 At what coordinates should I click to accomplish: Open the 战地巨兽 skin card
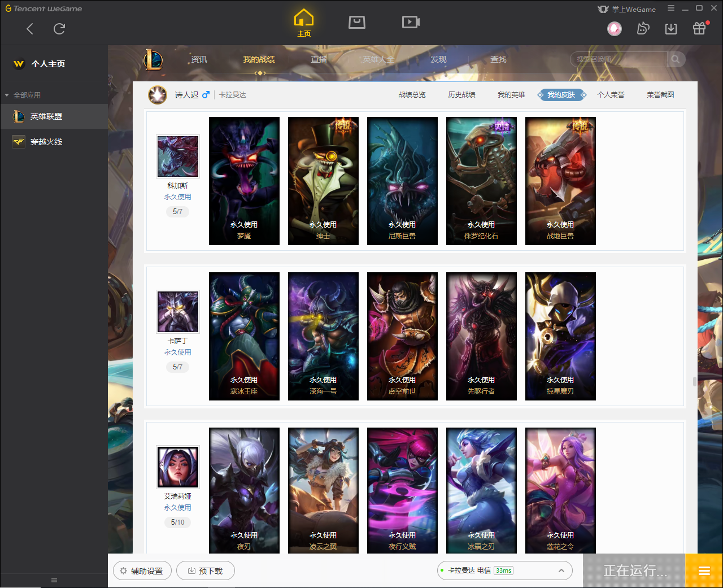[560, 181]
